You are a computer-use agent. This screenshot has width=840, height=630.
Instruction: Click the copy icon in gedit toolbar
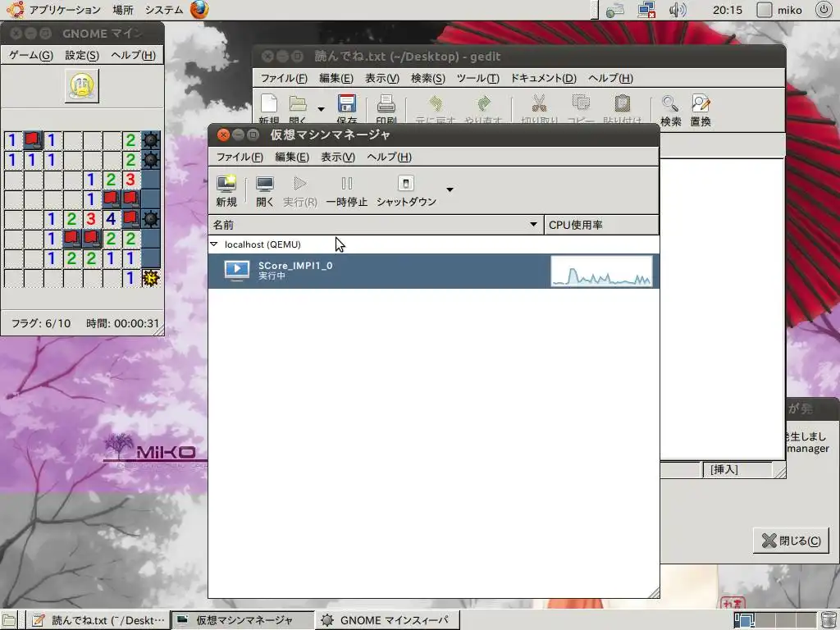click(581, 104)
